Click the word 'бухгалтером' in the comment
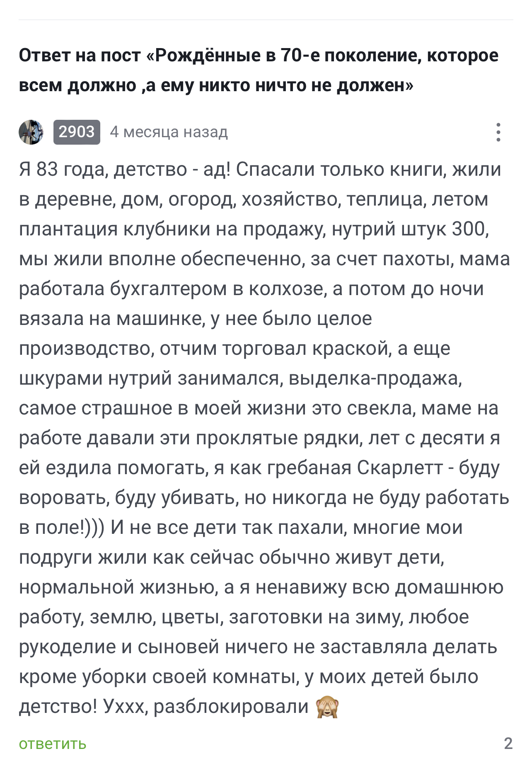 pos(168,288)
